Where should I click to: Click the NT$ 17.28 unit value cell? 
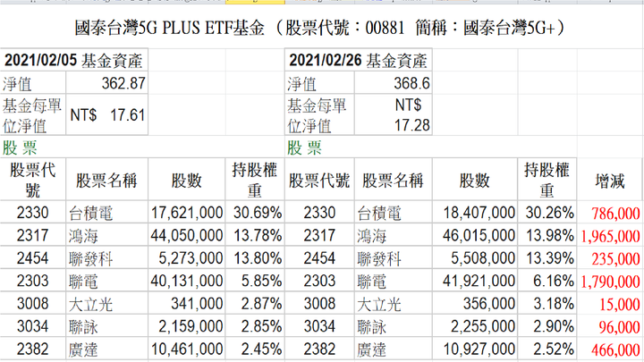pos(393,115)
